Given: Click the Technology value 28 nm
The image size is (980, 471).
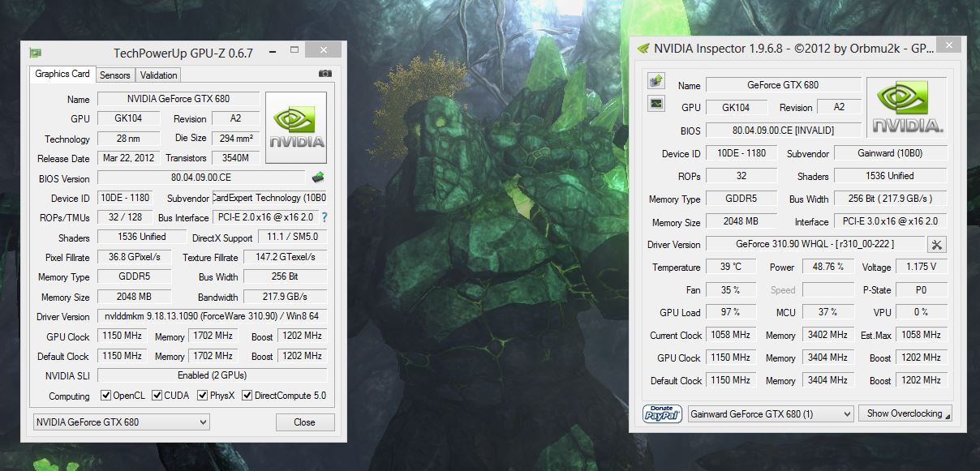Looking at the screenshot, I should tap(129, 139).
